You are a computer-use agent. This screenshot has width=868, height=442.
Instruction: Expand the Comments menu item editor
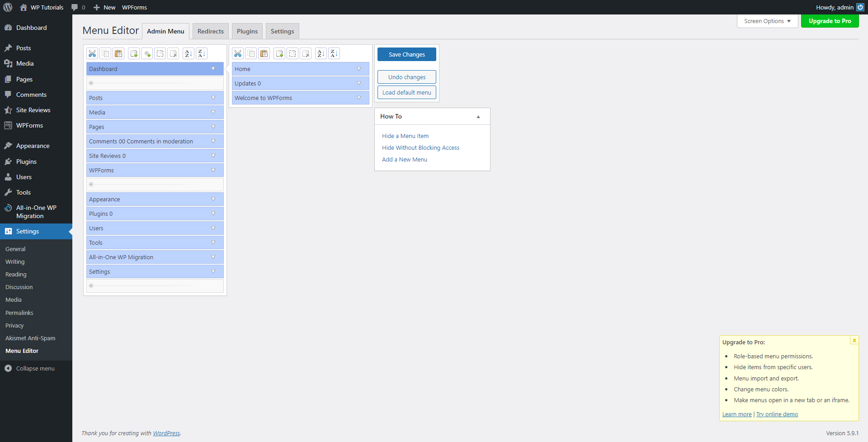coord(213,141)
